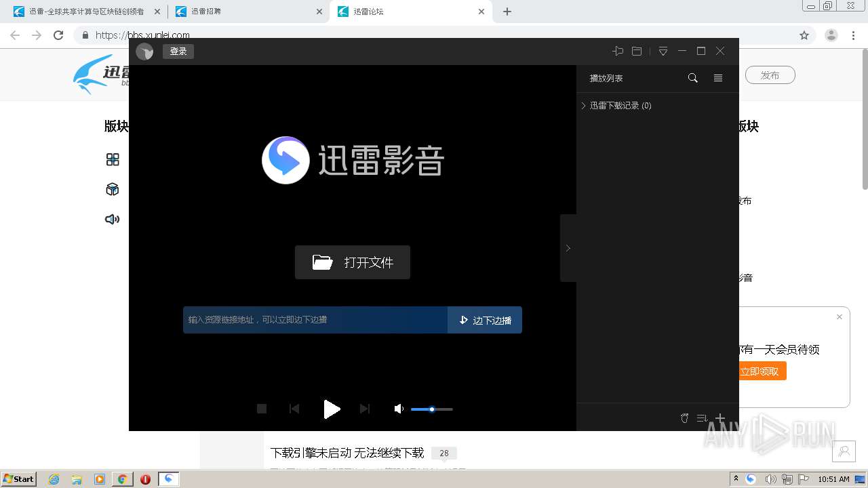Open the Chrome profile icon
Image resolution: width=868 pixels, height=488 pixels.
pos(831,35)
